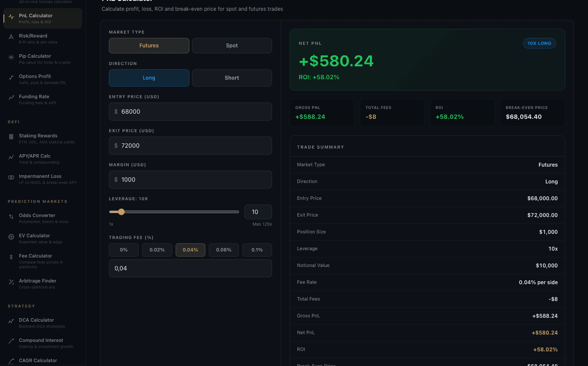This screenshot has height=366, width=588.
Task: Navigate to Funding Rate tool
Action: pyautogui.click(x=43, y=99)
